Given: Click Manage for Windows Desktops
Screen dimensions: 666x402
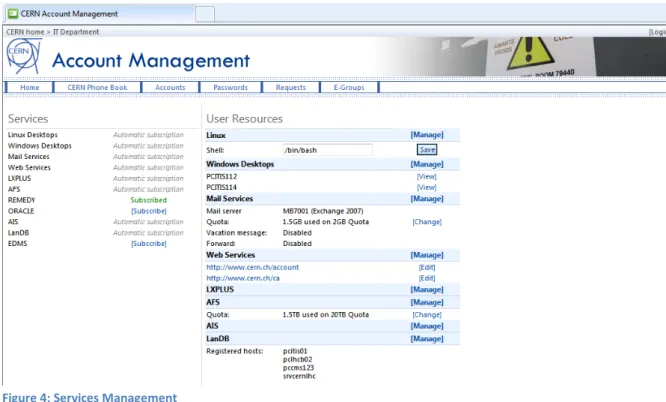Looking at the screenshot, I should point(427,164).
